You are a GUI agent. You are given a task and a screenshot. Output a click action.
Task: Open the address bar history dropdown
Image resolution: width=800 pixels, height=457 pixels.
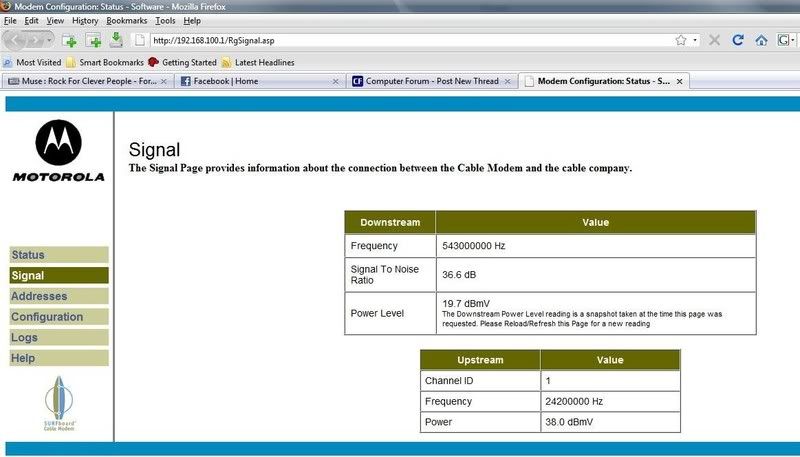(x=696, y=40)
